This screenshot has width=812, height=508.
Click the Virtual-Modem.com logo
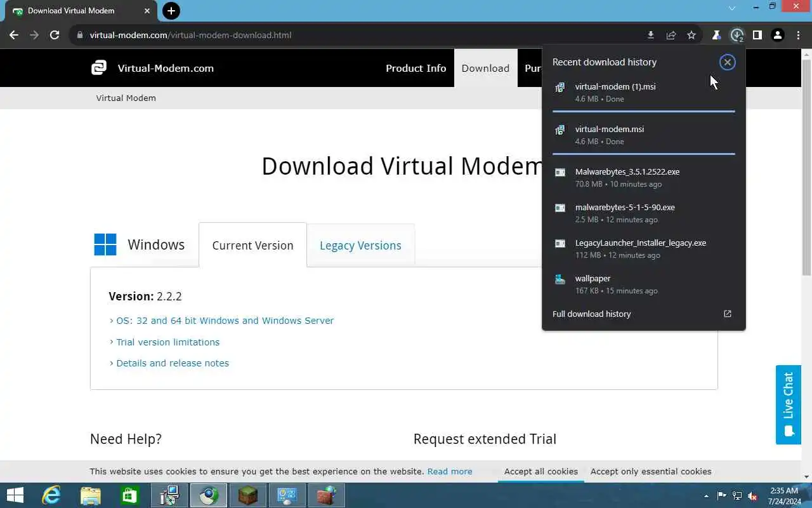pyautogui.click(x=152, y=68)
